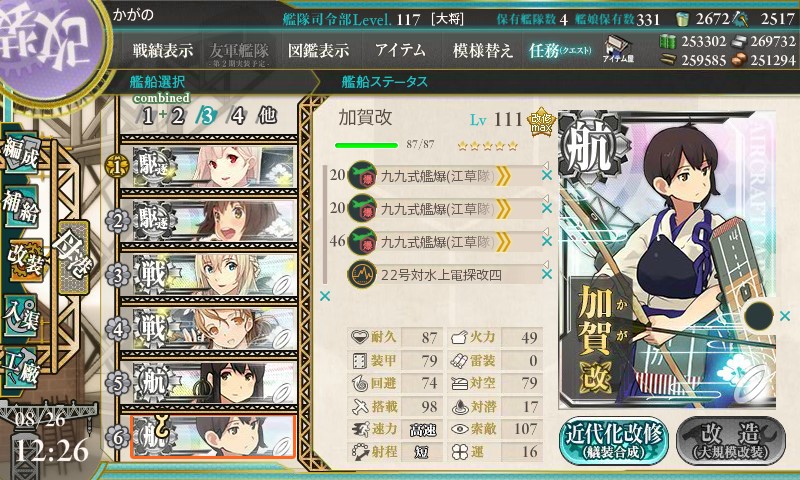The height and width of the screenshot is (480, 800).
Task: Open 戦績表示 records menu
Action: point(163,50)
